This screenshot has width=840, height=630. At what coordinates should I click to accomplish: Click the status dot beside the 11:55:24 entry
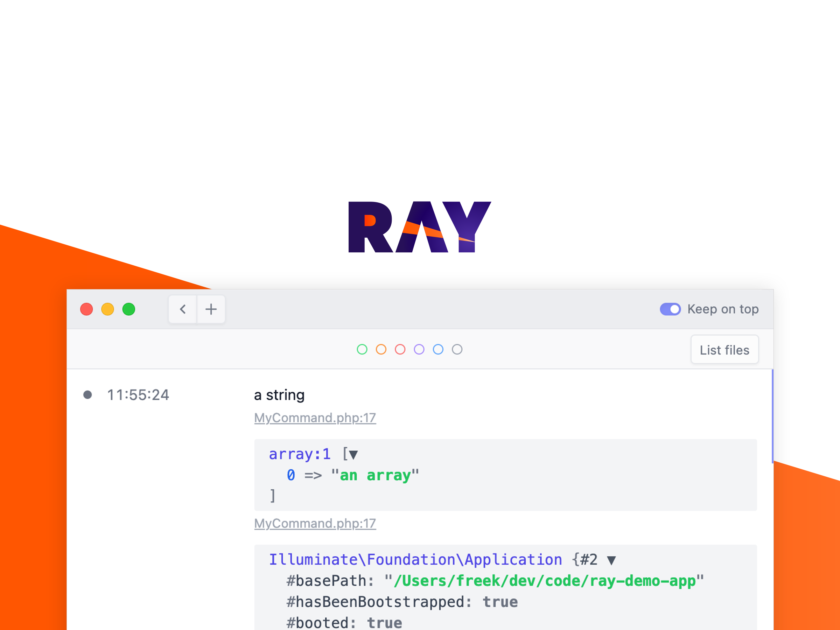[x=88, y=395]
